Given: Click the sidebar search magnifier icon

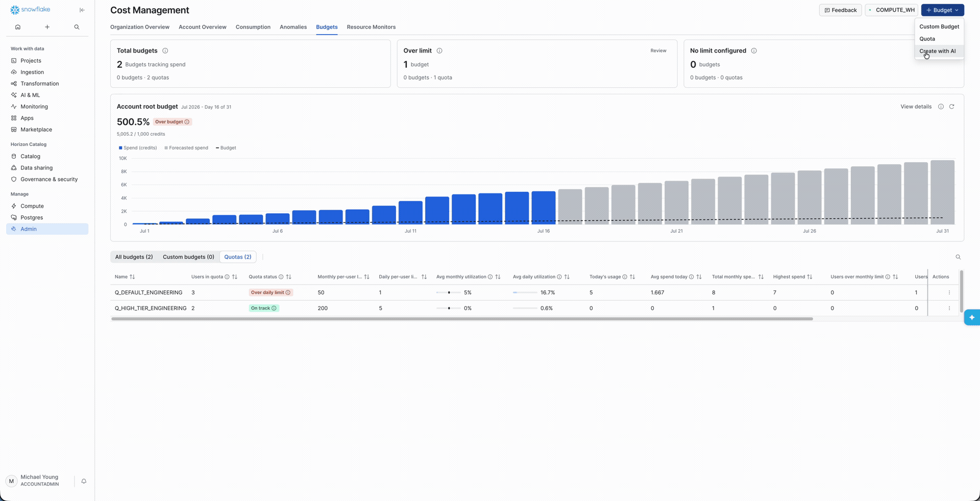Looking at the screenshot, I should click(x=77, y=27).
